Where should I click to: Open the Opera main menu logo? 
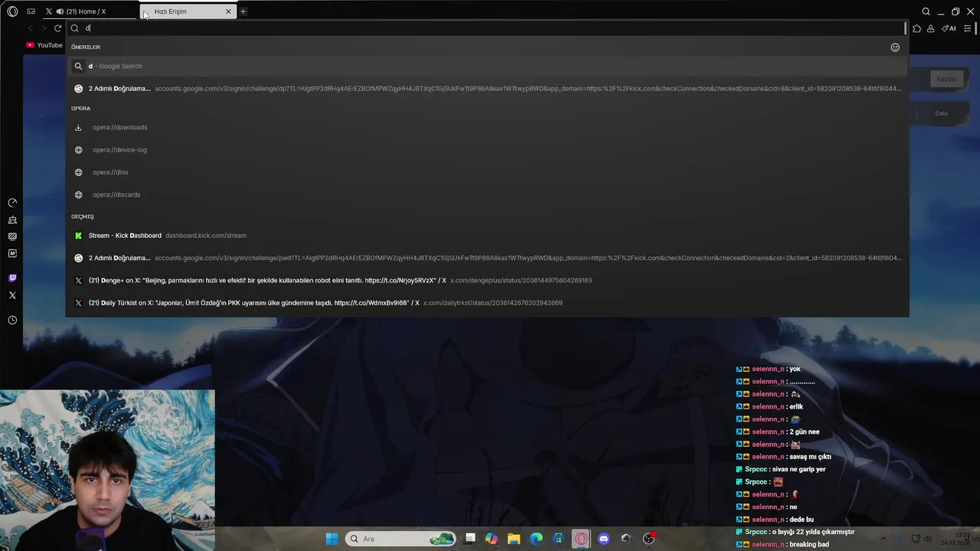pos(12,11)
